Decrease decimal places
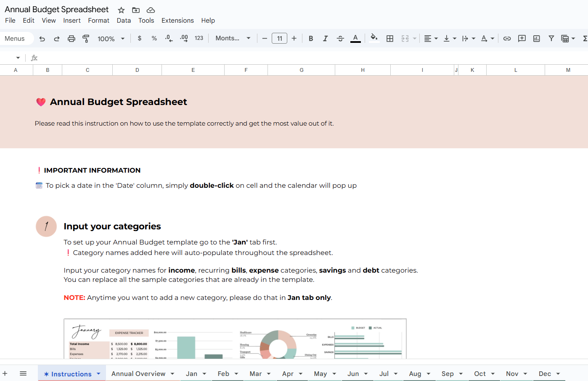This screenshot has width=588, height=381. coord(169,38)
